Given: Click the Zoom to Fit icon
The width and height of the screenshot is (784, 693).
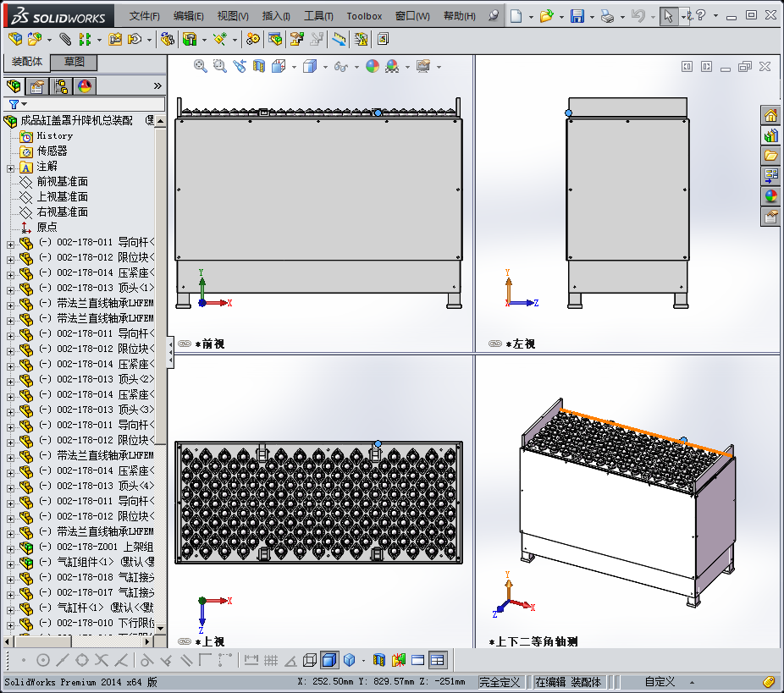Looking at the screenshot, I should [x=201, y=66].
